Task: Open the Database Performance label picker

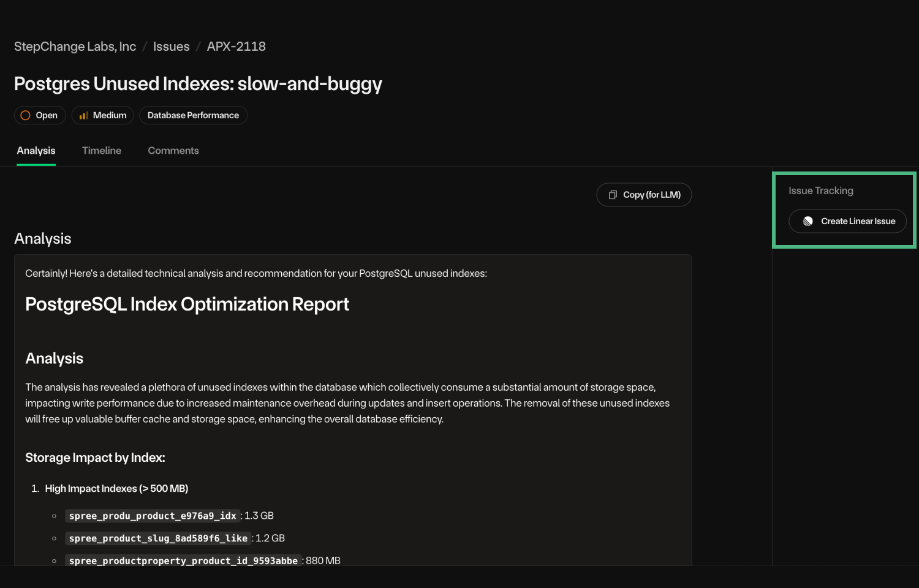Action: tap(193, 115)
